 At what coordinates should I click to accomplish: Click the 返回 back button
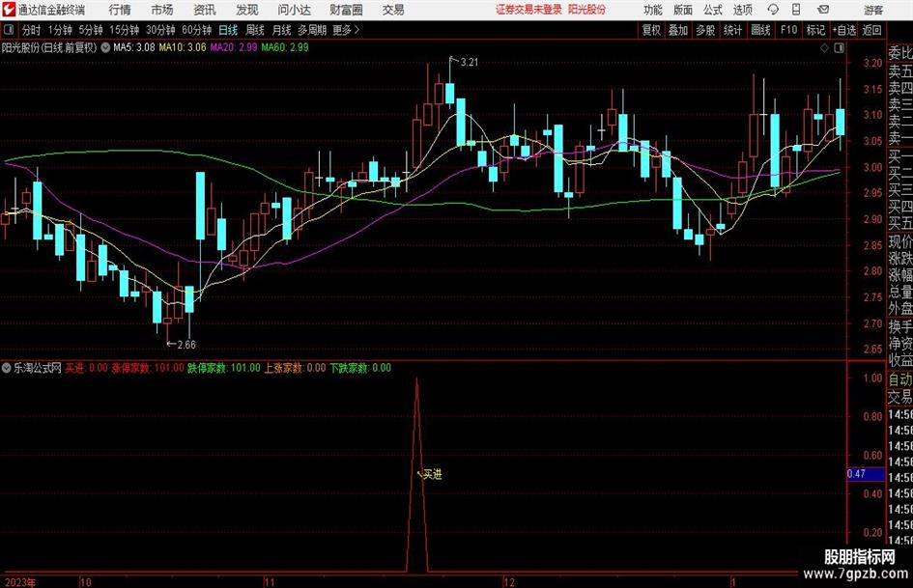tap(872, 30)
